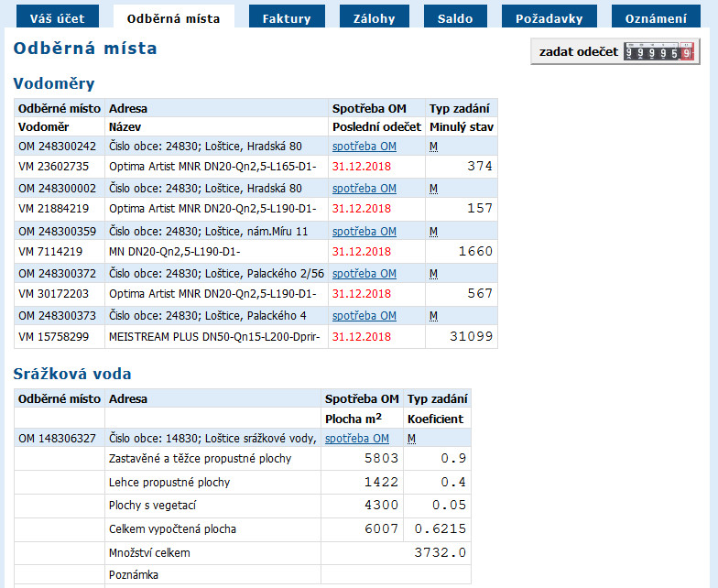Show spotřeba OM for OM 248300373
The image size is (718, 588).
pos(364,315)
